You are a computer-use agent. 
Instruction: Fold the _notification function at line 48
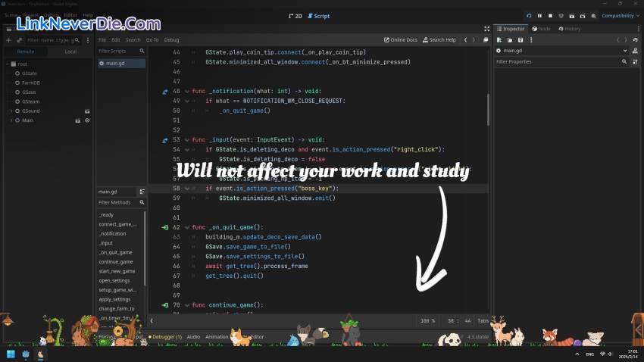point(187,91)
